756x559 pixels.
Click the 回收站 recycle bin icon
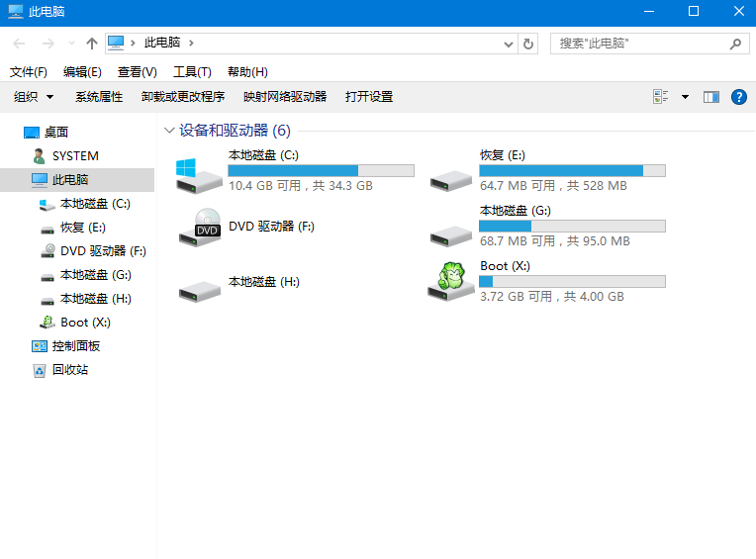[40, 371]
